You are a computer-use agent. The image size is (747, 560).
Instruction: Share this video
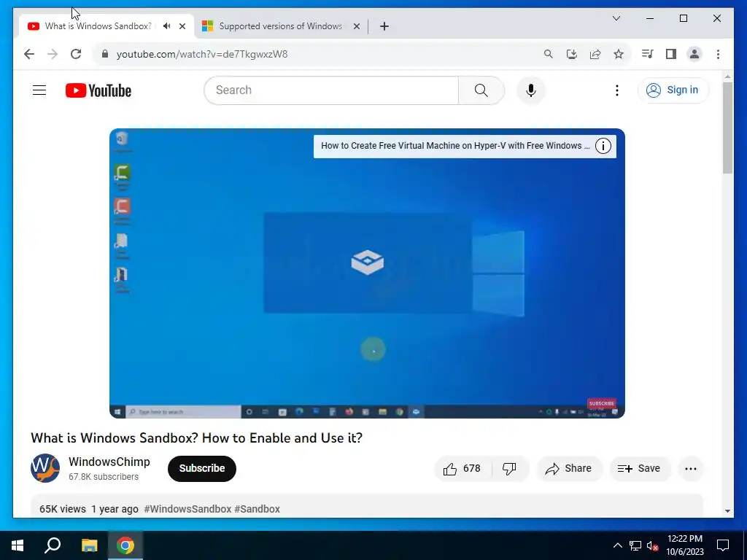569,469
